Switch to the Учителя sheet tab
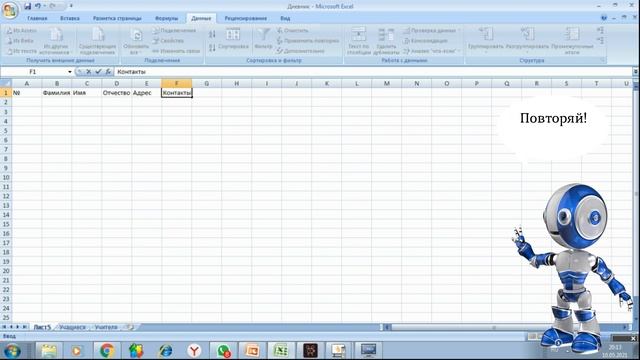Viewport: 640px width, 360px height. point(106,327)
